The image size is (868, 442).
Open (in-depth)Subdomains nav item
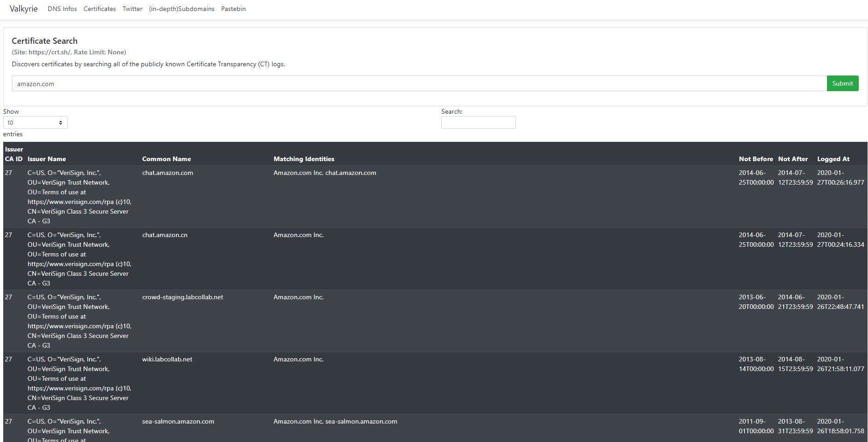182,9
